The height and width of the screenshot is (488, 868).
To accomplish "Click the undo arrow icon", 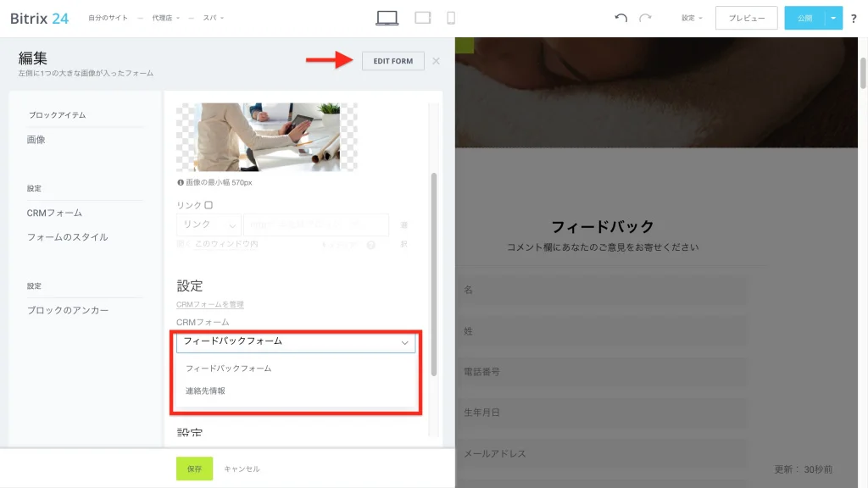I will coord(620,18).
